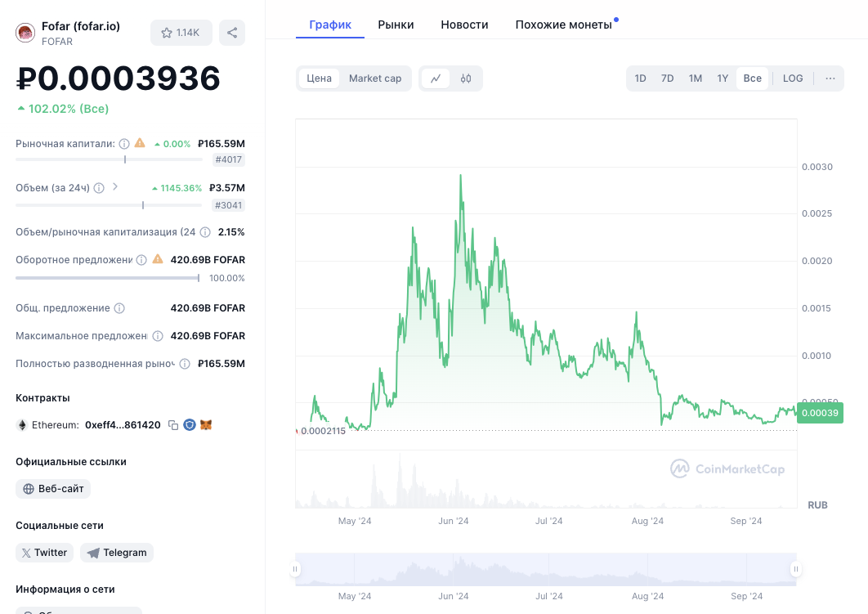The width and height of the screenshot is (868, 614).
Task: Select Цена price chart mode
Action: (x=319, y=78)
